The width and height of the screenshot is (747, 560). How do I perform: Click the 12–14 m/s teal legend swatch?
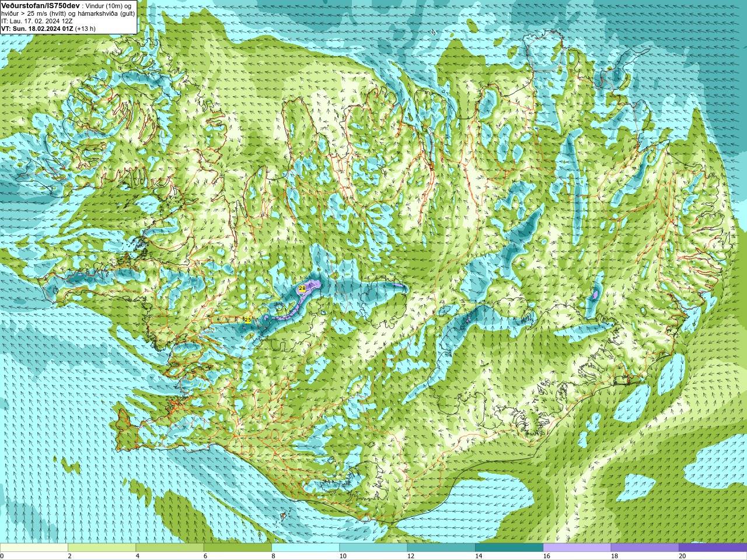pos(441,548)
